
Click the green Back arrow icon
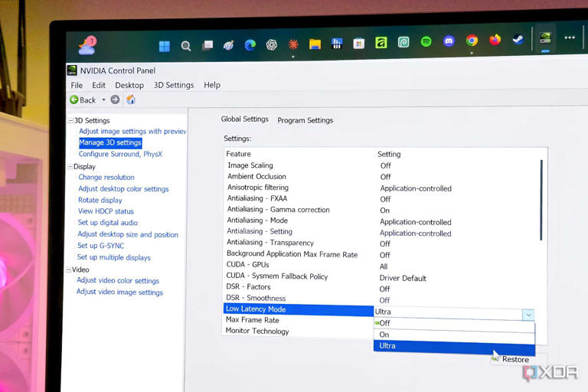pyautogui.click(x=73, y=100)
